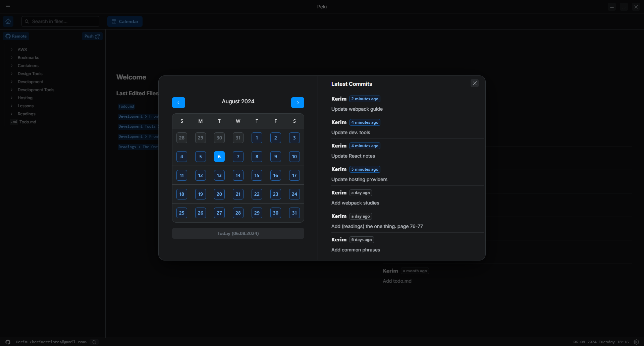Click the date and time in status bar
The height and width of the screenshot is (346, 644).
pos(601,342)
